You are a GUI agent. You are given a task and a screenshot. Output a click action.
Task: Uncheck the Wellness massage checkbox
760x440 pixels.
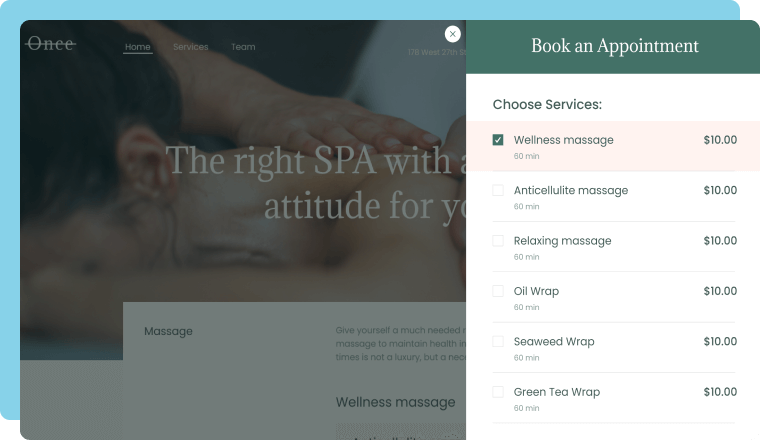coord(498,140)
